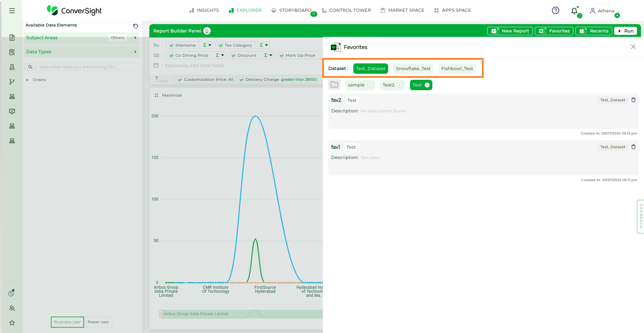Open the hamburger menu icon
The height and width of the screenshot is (333, 644).
[x=12, y=11]
